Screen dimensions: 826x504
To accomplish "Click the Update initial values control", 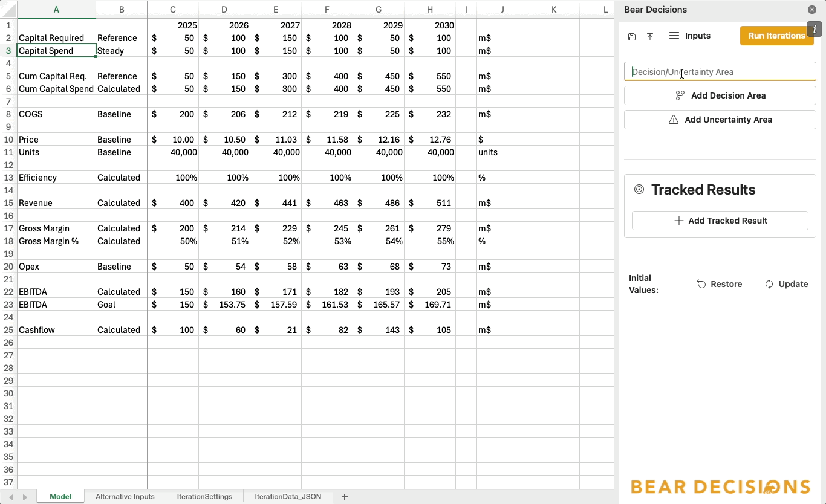I will [x=786, y=284].
